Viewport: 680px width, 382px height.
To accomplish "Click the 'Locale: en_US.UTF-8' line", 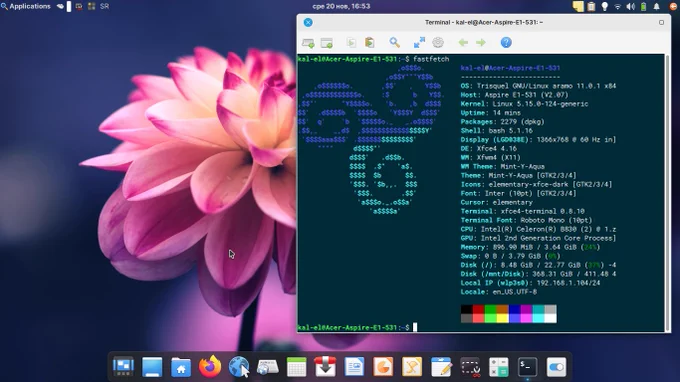I will click(x=499, y=292).
